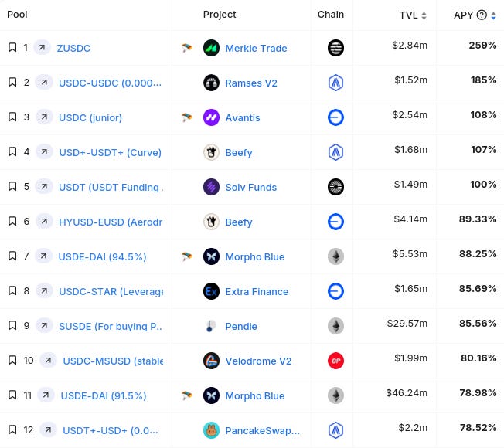Click the Ramses V2 project logo
This screenshot has width=504, height=448.
click(211, 83)
